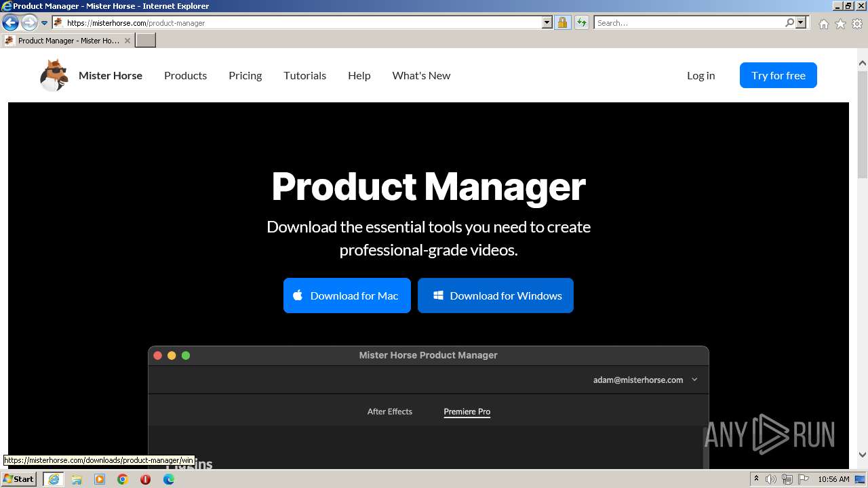Click adam@misterhorse.com account text

[638, 380]
